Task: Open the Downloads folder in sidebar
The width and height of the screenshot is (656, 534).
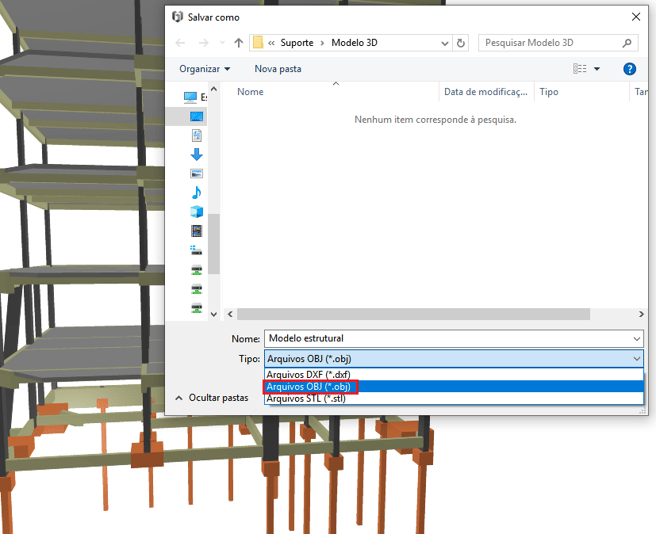Action: (x=196, y=154)
